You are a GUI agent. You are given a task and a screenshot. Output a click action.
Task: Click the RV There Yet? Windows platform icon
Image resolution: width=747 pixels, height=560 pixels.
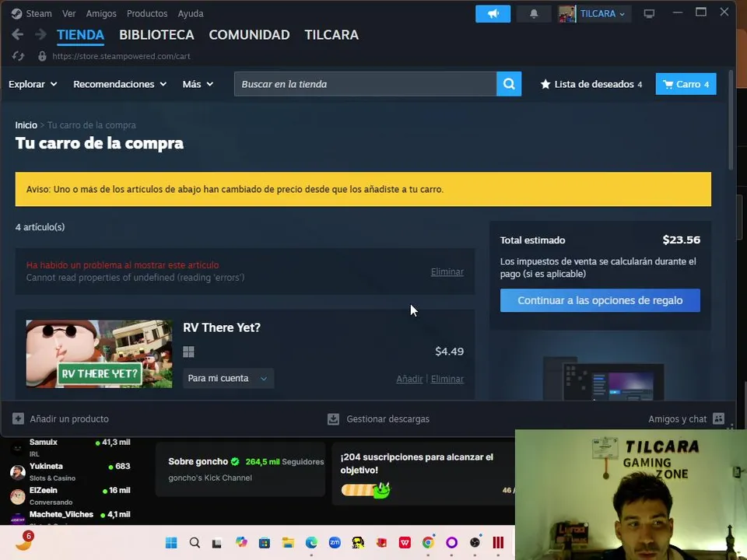pyautogui.click(x=188, y=352)
